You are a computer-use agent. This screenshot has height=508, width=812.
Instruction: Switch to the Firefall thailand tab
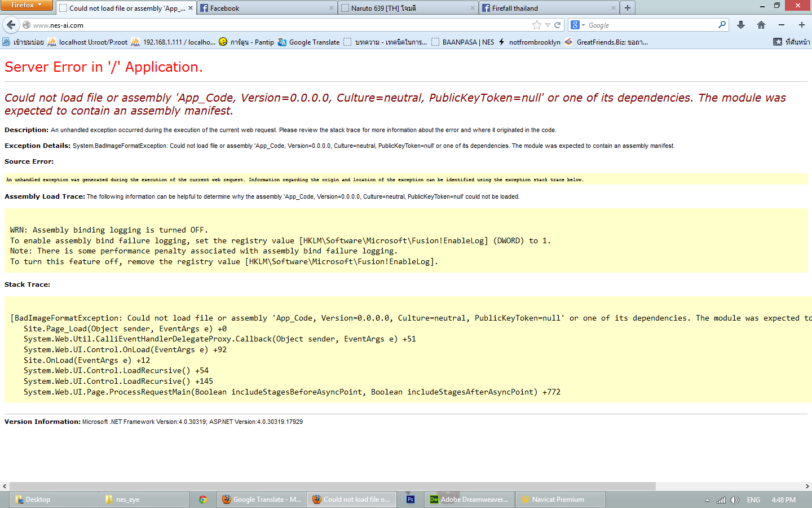click(x=549, y=8)
